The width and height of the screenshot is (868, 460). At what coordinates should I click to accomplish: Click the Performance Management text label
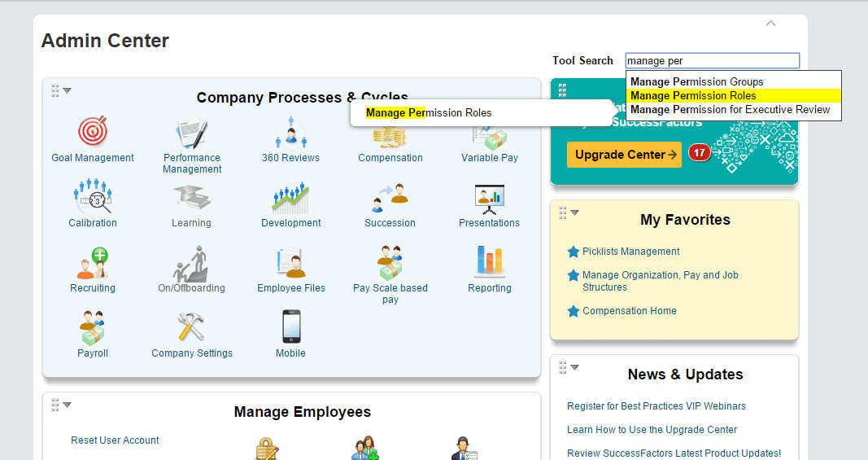(x=192, y=164)
